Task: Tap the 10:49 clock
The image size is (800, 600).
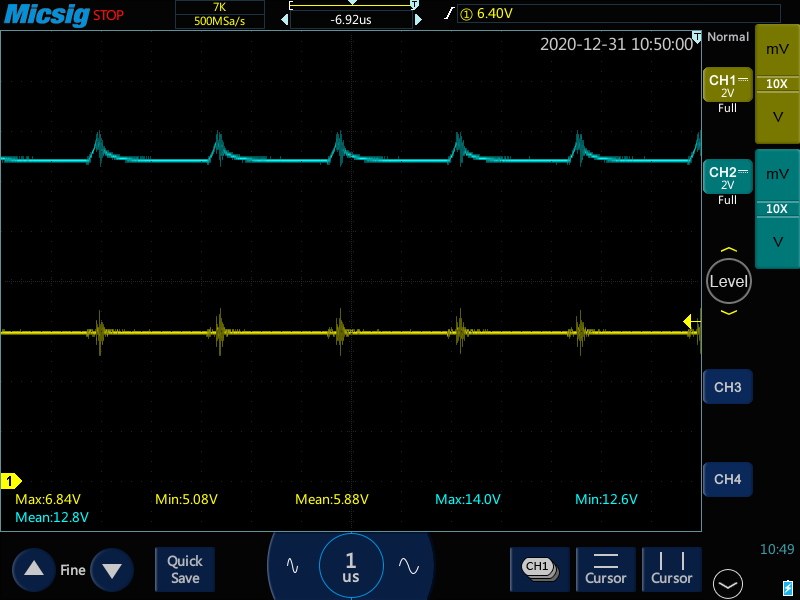Action: tap(777, 549)
